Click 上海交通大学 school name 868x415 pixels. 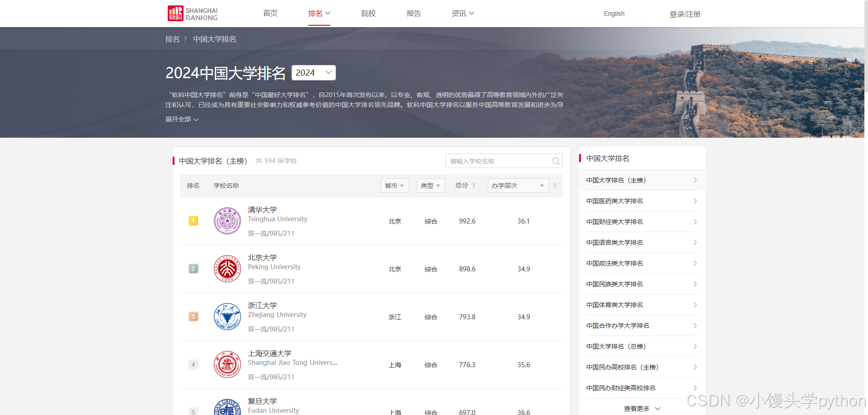269,353
